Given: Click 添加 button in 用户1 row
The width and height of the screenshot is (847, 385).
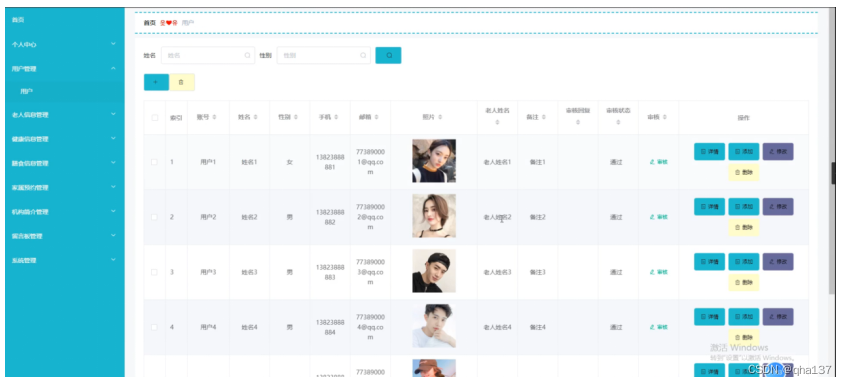Looking at the screenshot, I should [x=744, y=152].
